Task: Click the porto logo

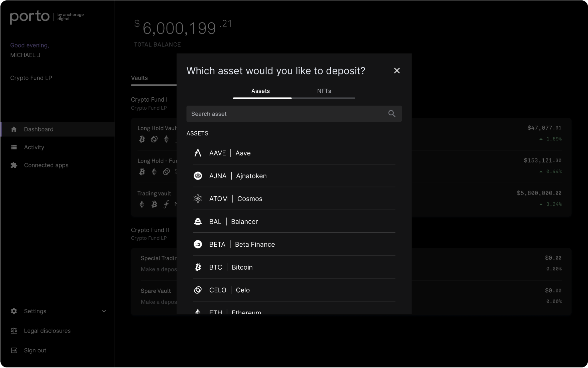Action: point(30,17)
